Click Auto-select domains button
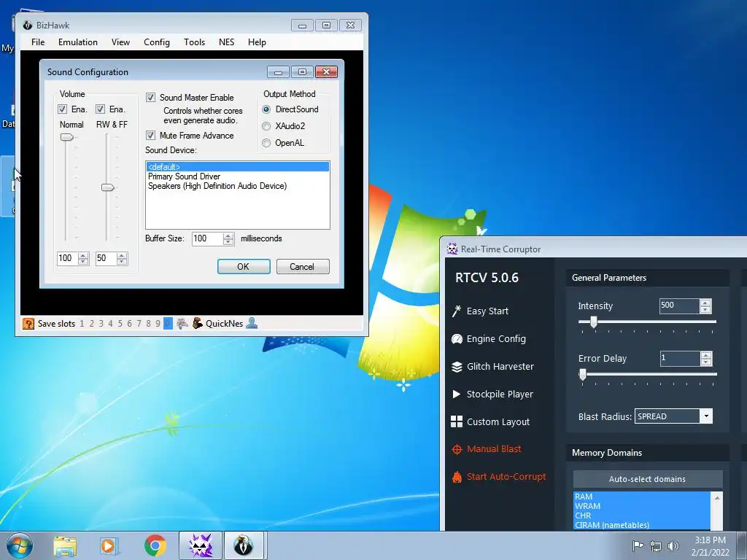The width and height of the screenshot is (747, 560). 648,479
